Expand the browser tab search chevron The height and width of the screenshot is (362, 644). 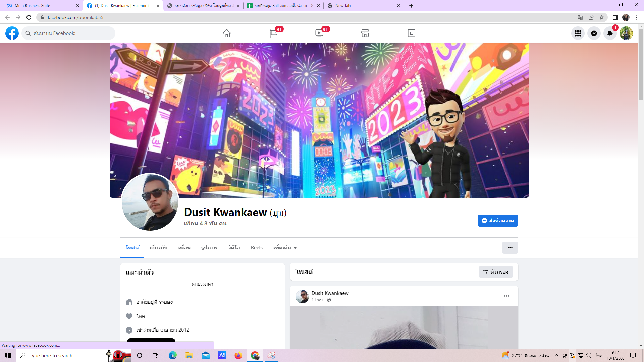coord(590,5)
